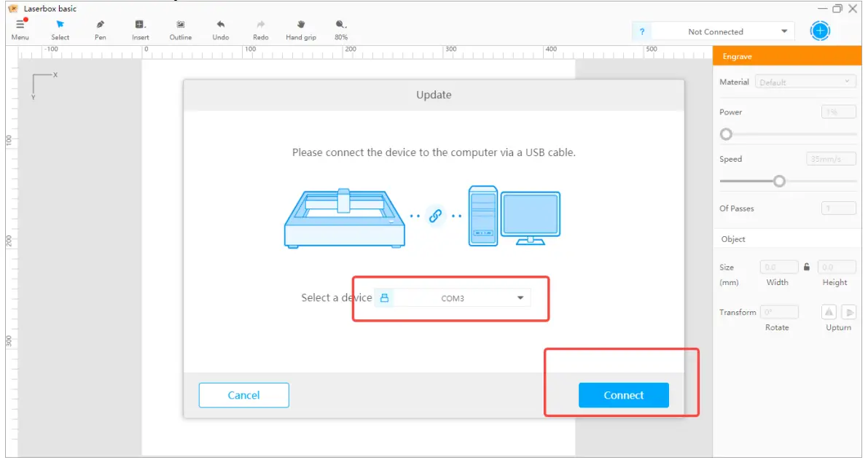Click the computer illustration

515,216
